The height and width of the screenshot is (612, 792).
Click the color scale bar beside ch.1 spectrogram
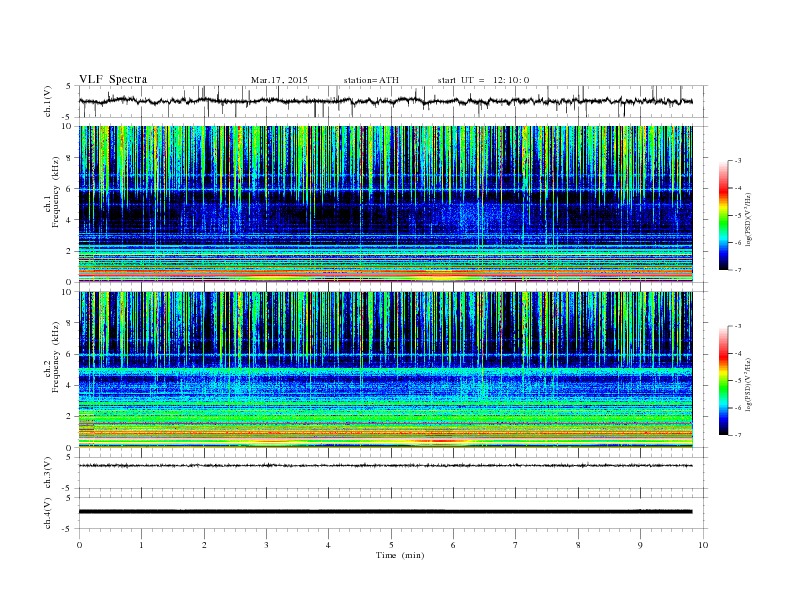[724, 215]
